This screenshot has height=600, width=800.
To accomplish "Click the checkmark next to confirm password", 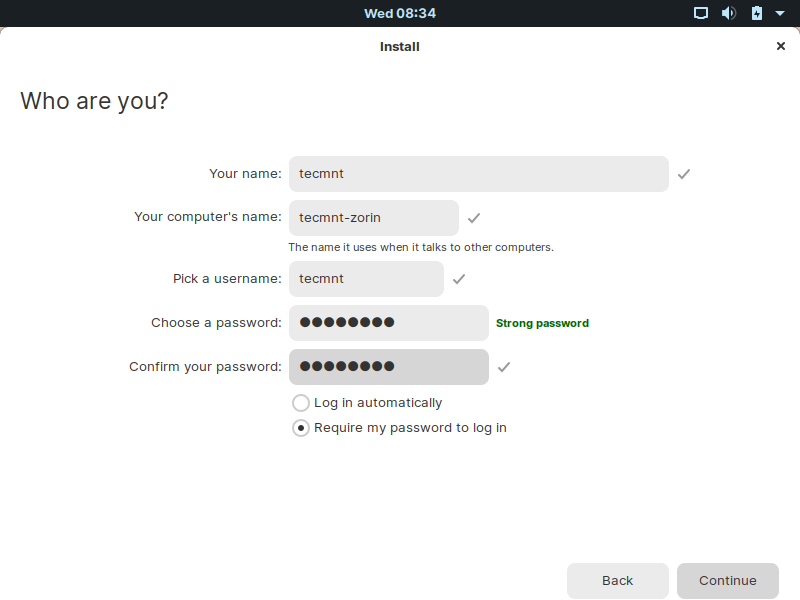I will pos(504,367).
